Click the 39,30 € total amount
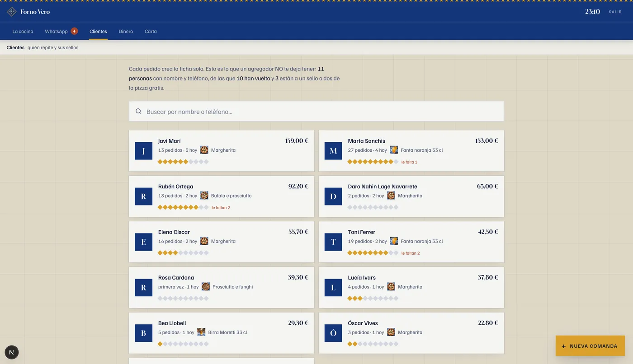 (298, 278)
